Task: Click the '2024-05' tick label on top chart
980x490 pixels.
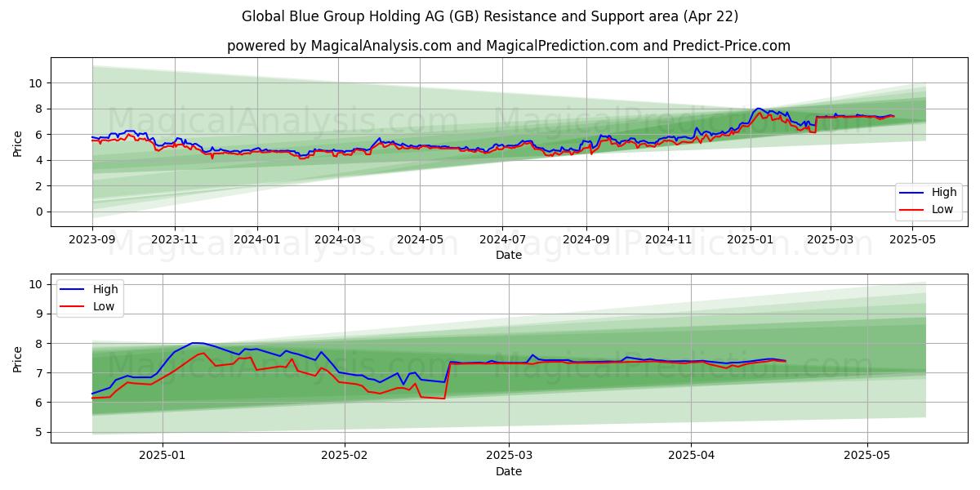Action: (x=421, y=240)
